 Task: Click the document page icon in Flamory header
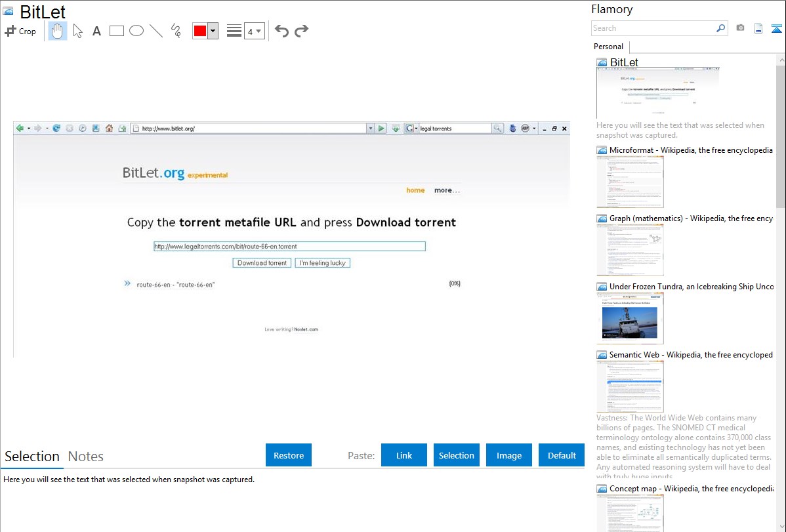pos(758,28)
